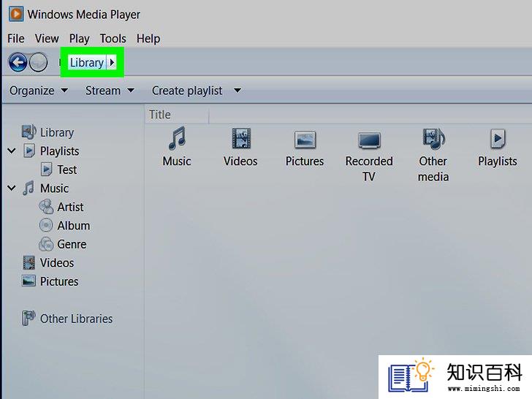
Task: Click the Other Libraries icon
Action: [x=28, y=318]
